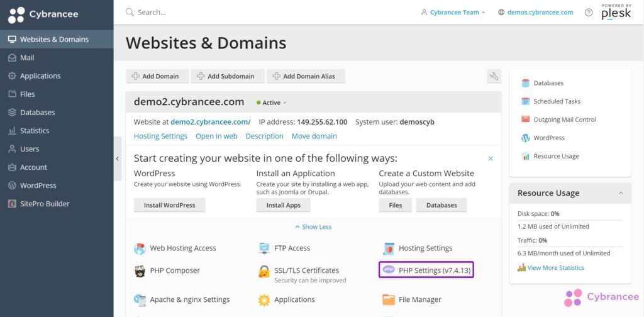The width and height of the screenshot is (644, 317).
Task: Click Add Subdomain button
Action: point(228,76)
